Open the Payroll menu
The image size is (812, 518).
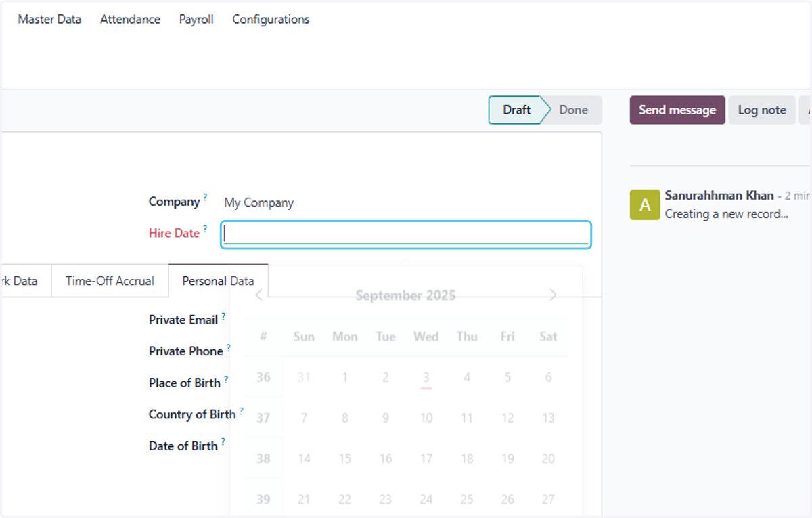pyautogui.click(x=196, y=20)
